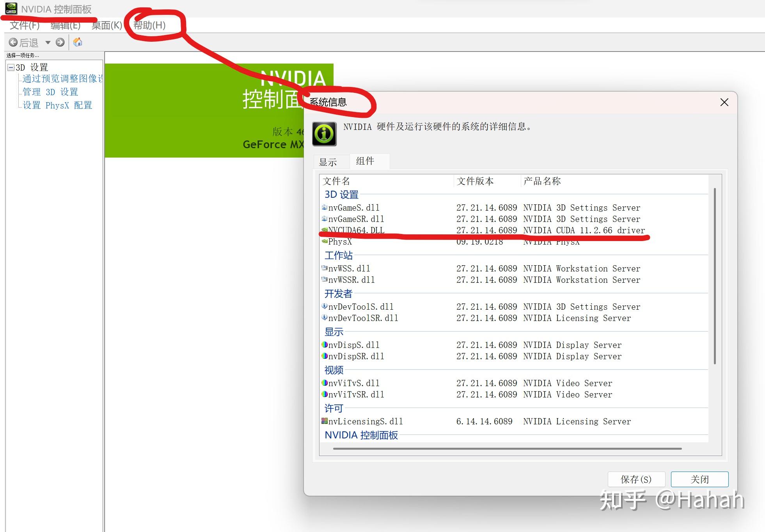Click the NVCUDA64.DLL file icon
Image resolution: width=765 pixels, height=532 pixels.
324,230
